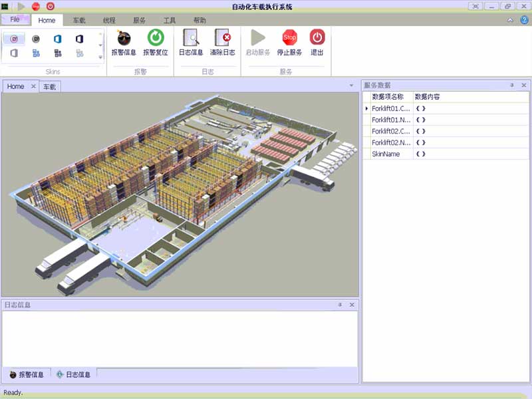The width and height of the screenshot is (532, 399).
Task: Open 报警信息 alarm info in ribbon
Action: [x=123, y=43]
